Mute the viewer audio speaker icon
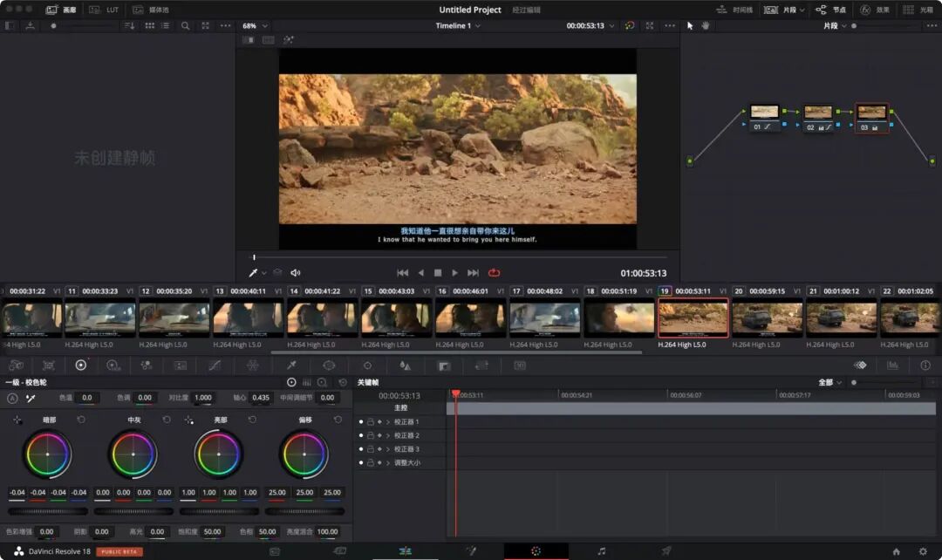This screenshot has height=560, width=942. point(296,273)
